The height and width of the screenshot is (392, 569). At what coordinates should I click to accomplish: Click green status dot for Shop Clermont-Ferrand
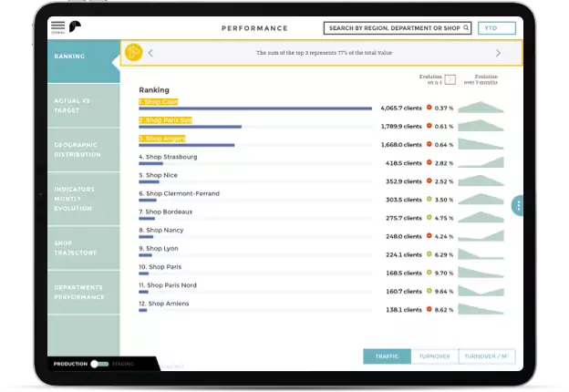[x=429, y=199]
